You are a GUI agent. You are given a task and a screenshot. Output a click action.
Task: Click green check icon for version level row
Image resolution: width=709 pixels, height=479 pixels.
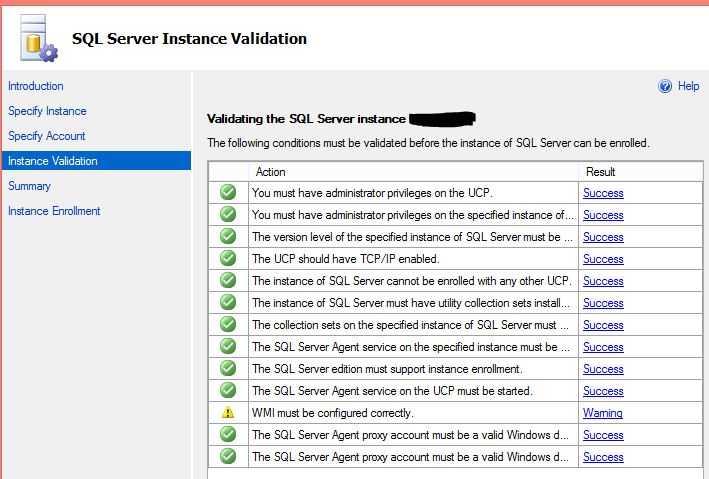click(x=228, y=236)
